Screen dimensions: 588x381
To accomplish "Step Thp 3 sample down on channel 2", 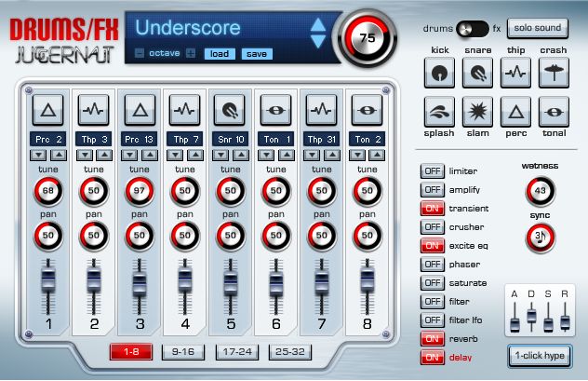I will coord(85,155).
